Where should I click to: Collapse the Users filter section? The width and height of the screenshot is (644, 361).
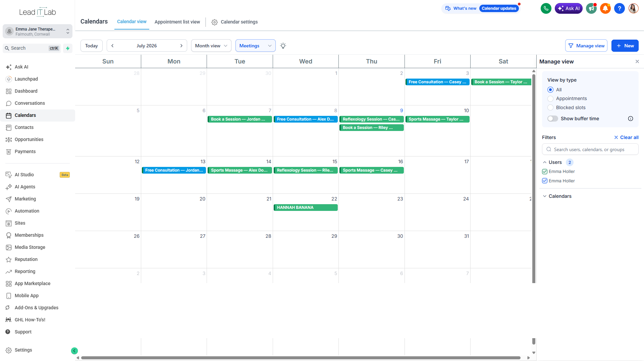544,163
